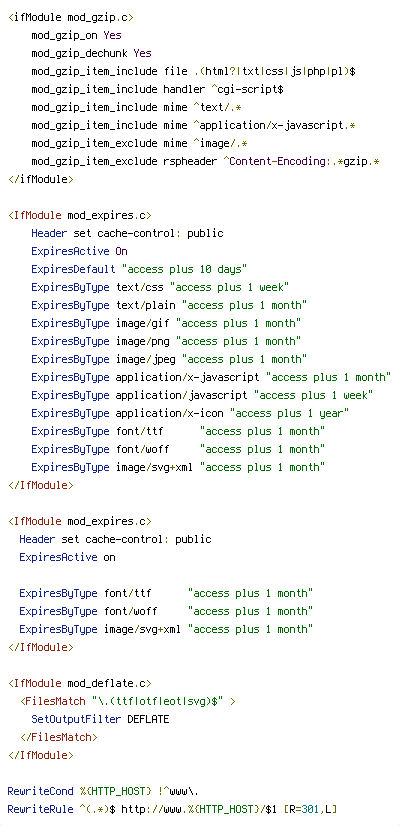This screenshot has width=400, height=826.
Task: Click the ExpiresByType image/gif line
Action: coord(166,323)
